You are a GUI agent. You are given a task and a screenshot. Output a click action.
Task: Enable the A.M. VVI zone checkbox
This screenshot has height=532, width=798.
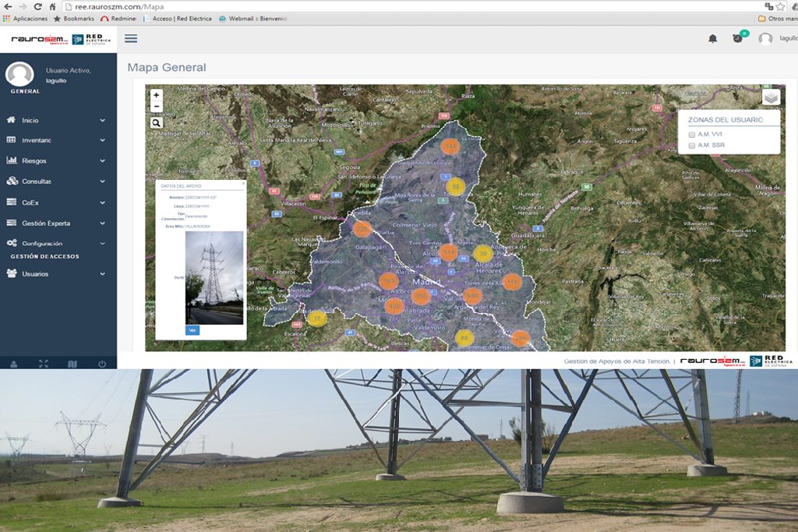pos(692,135)
